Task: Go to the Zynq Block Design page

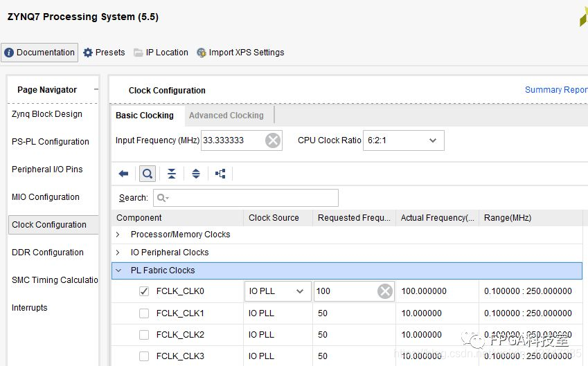Action: coord(47,114)
